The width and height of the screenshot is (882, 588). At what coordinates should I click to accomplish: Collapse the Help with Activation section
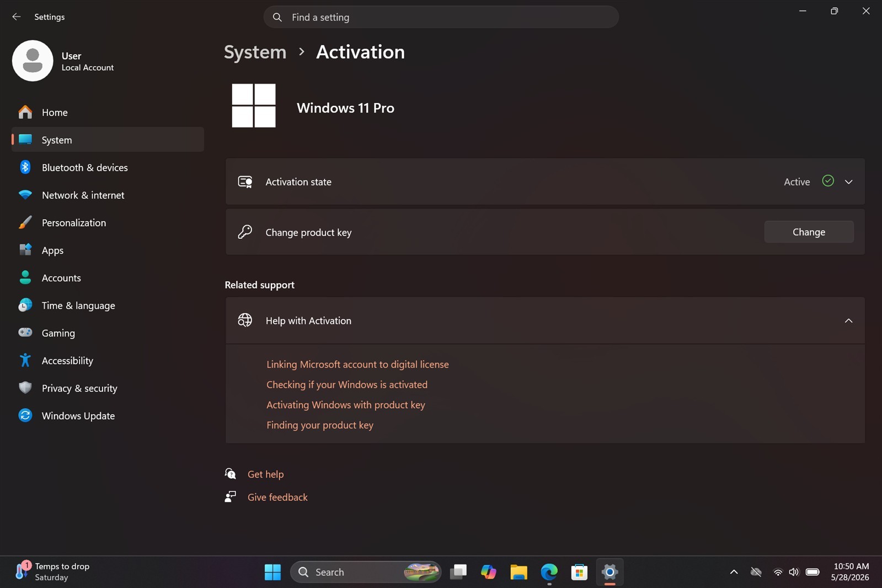coord(848,320)
